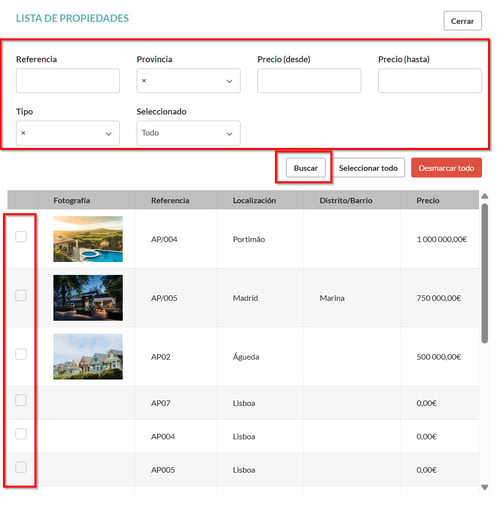Click Seleccionar todo button
The height and width of the screenshot is (512, 497).
click(368, 168)
